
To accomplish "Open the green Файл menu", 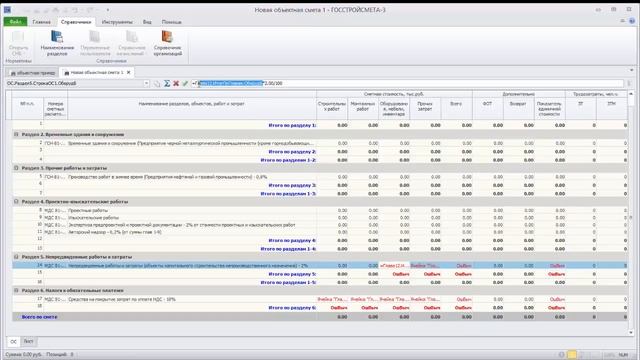I will pos(16,22).
